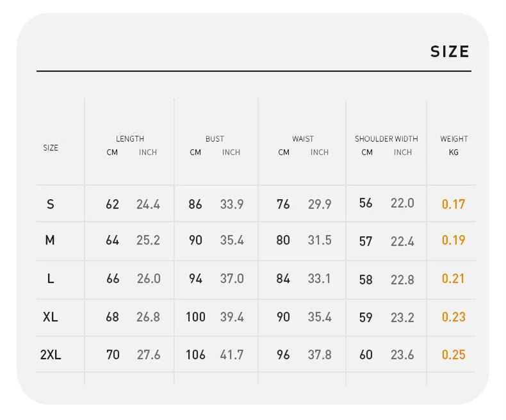Select the orange 0.21 weight value

453,279
